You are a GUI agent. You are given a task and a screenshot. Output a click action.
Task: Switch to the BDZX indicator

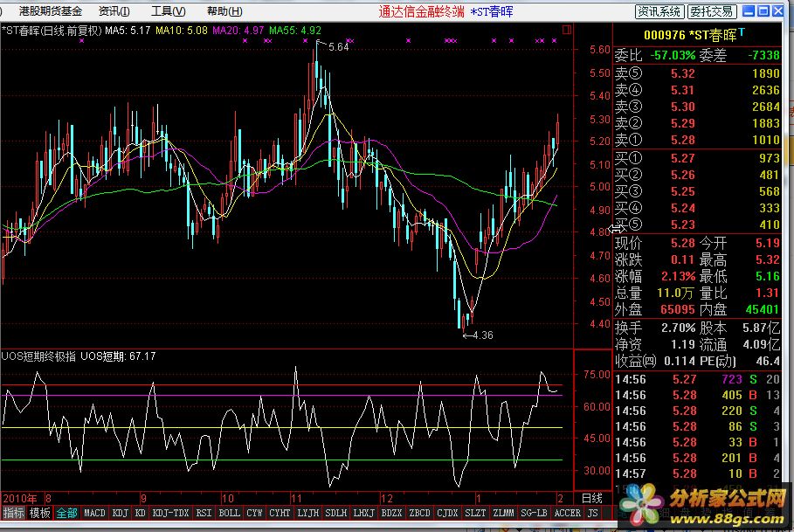tap(391, 513)
